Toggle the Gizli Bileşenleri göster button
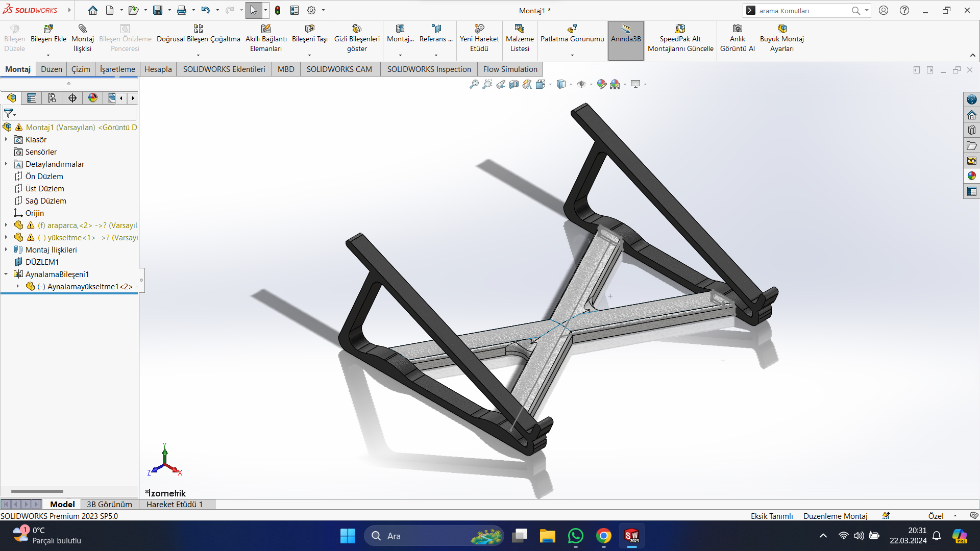 357,29
